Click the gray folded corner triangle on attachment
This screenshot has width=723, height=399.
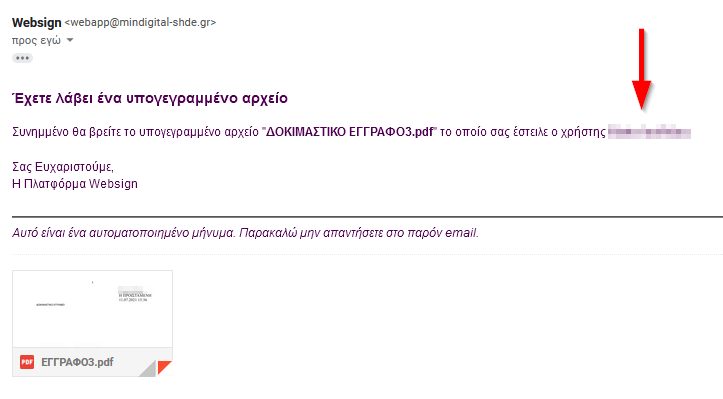(x=148, y=369)
